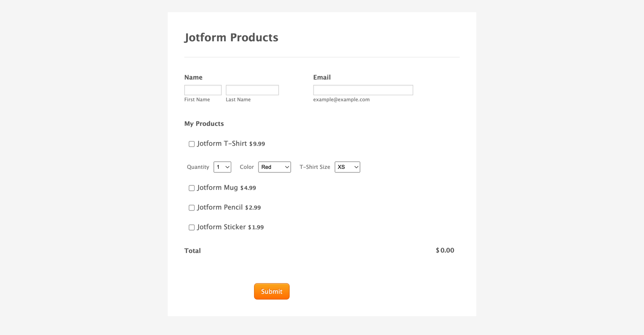Focus the First Name input field
Image resolution: width=644 pixels, height=335 pixels.
click(x=203, y=90)
